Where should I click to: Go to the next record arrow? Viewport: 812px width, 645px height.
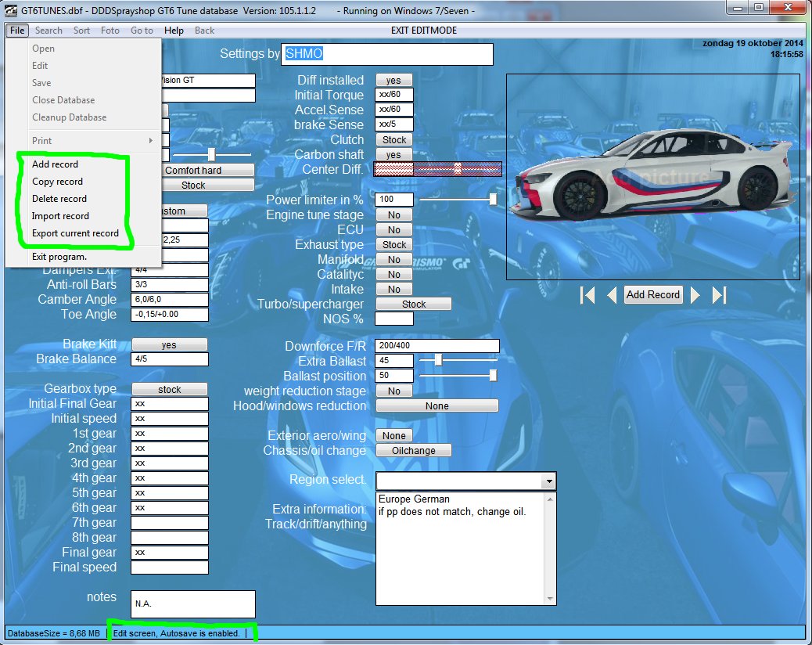click(x=695, y=295)
